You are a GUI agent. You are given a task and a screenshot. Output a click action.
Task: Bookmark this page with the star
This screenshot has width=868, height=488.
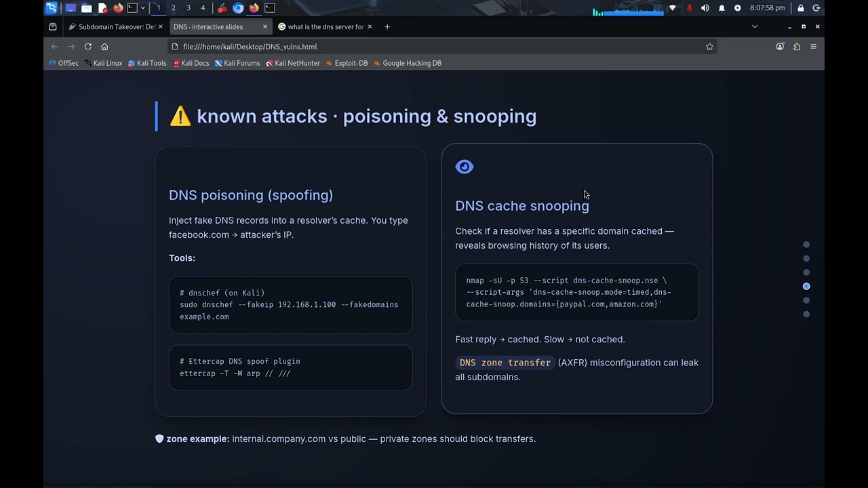709,47
